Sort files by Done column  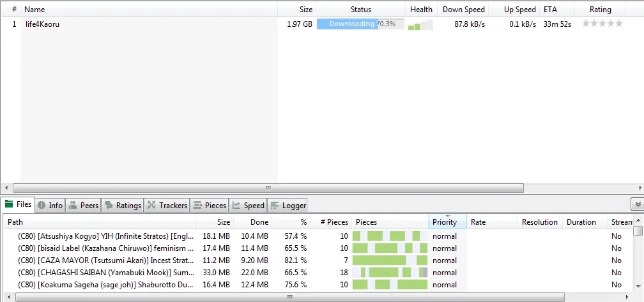tap(252, 222)
